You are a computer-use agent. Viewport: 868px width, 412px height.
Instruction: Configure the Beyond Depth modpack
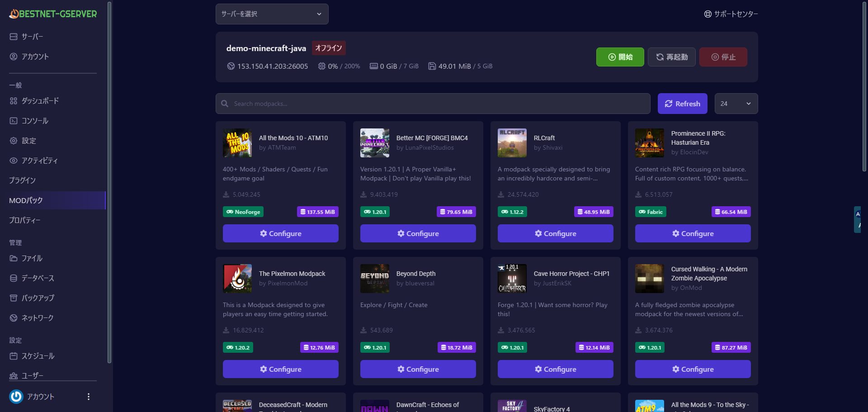418,369
